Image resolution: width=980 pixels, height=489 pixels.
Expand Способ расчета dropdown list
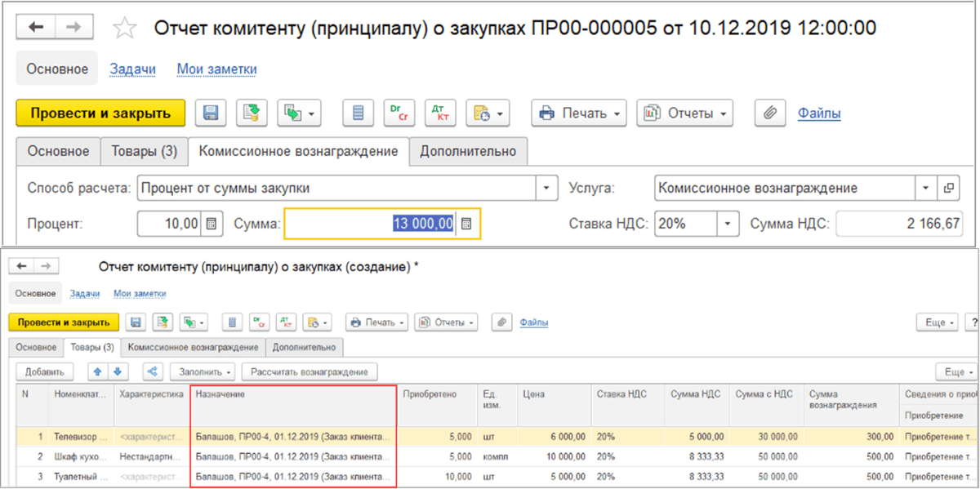point(547,188)
